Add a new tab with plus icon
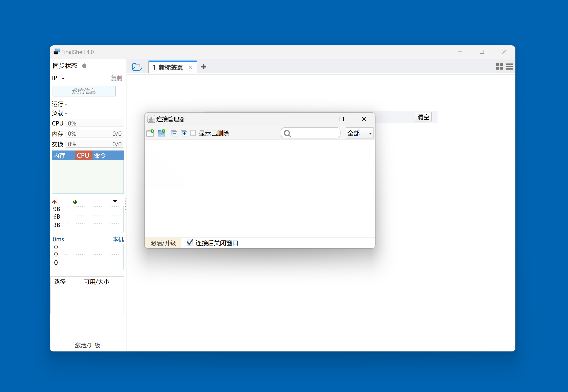The image size is (568, 392). [204, 67]
